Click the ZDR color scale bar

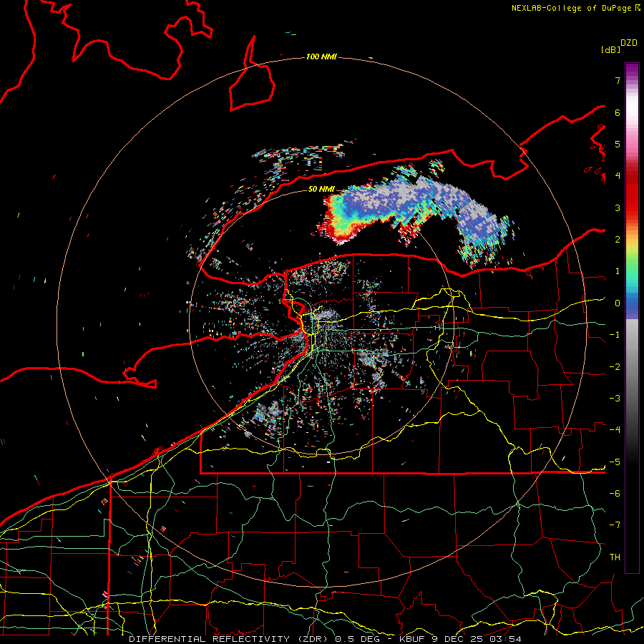point(632,318)
